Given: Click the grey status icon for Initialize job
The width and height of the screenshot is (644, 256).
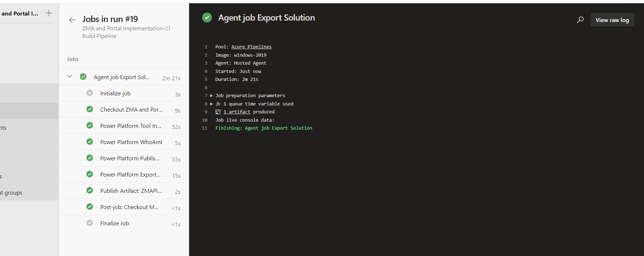Looking at the screenshot, I should point(90,93).
